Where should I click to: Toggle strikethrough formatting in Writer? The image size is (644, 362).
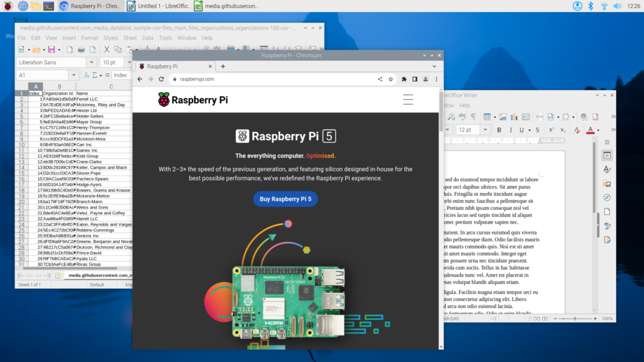click(537, 129)
